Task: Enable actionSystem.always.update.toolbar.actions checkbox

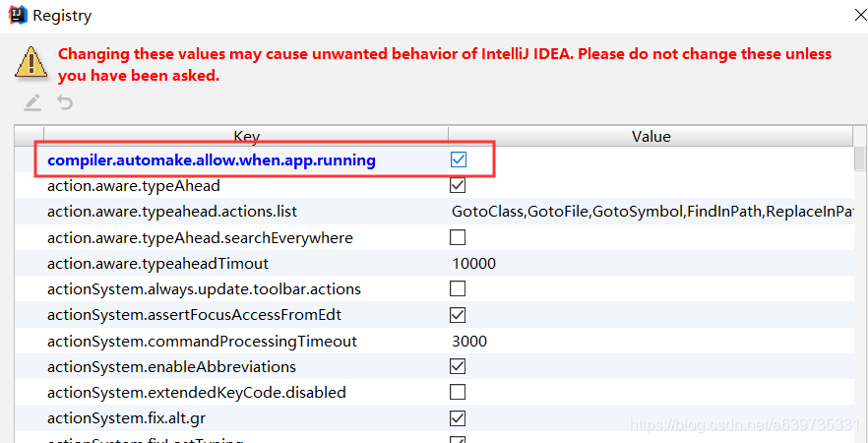Action: (x=458, y=289)
